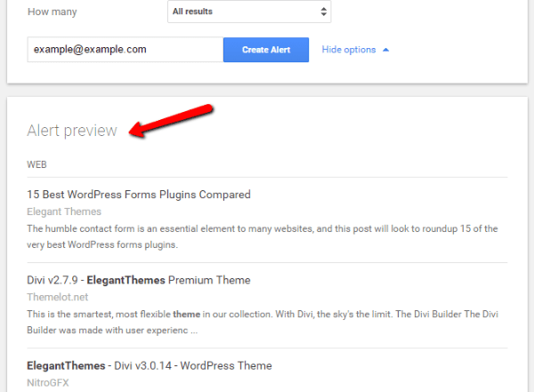Click the humble contact form description snippet
The image size is (534, 392).
tap(263, 236)
